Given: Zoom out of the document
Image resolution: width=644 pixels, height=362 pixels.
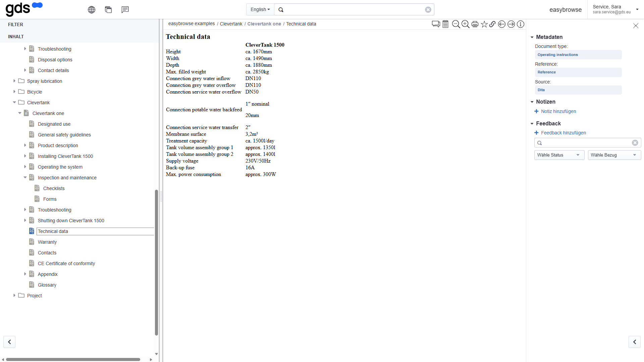Looking at the screenshot, I should point(456,24).
